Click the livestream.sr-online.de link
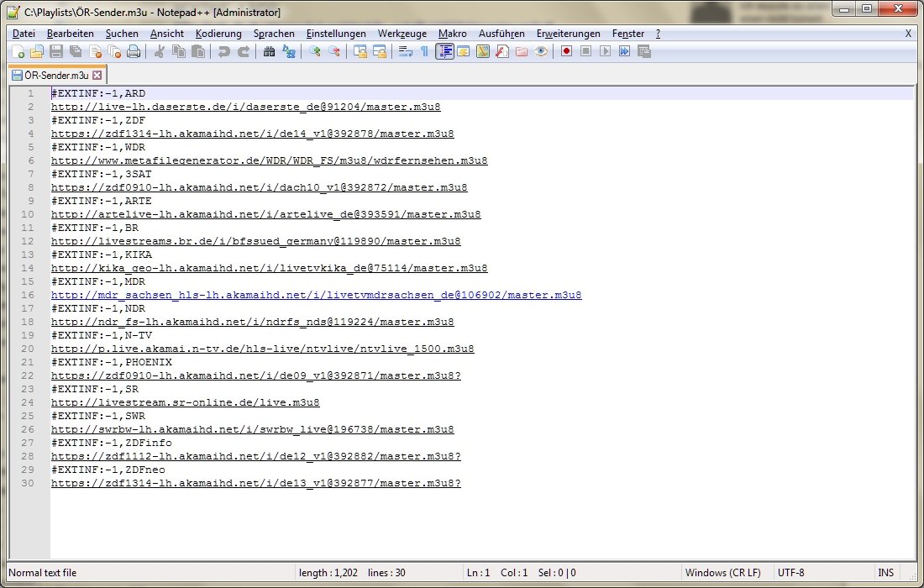The image size is (924, 588). [x=185, y=402]
